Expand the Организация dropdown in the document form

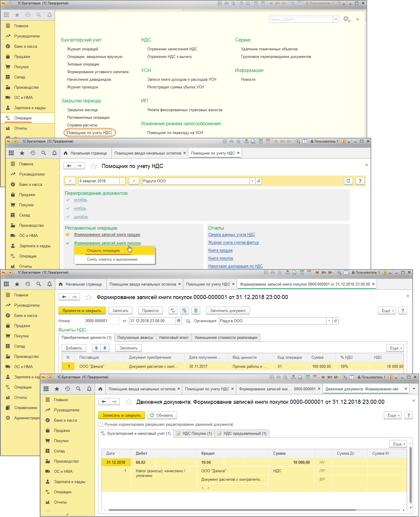tap(329, 321)
